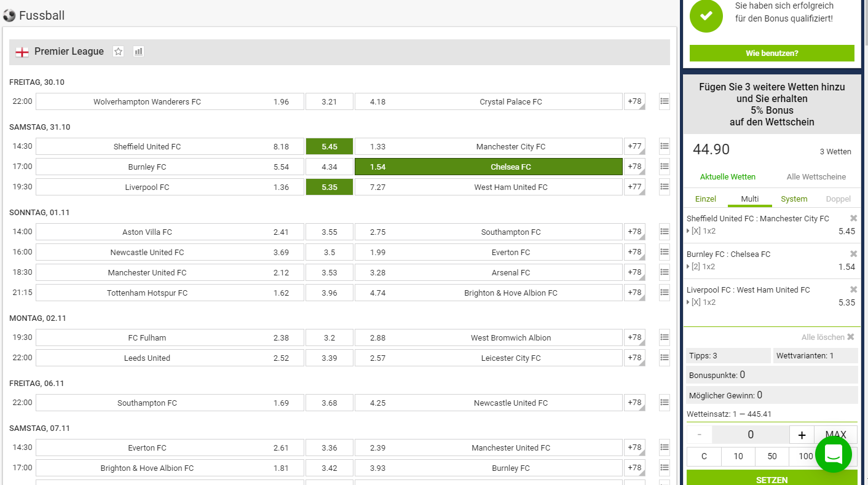The height and width of the screenshot is (485, 868).
Task: Click the Wettvarianten: 1 field
Action: (815, 355)
